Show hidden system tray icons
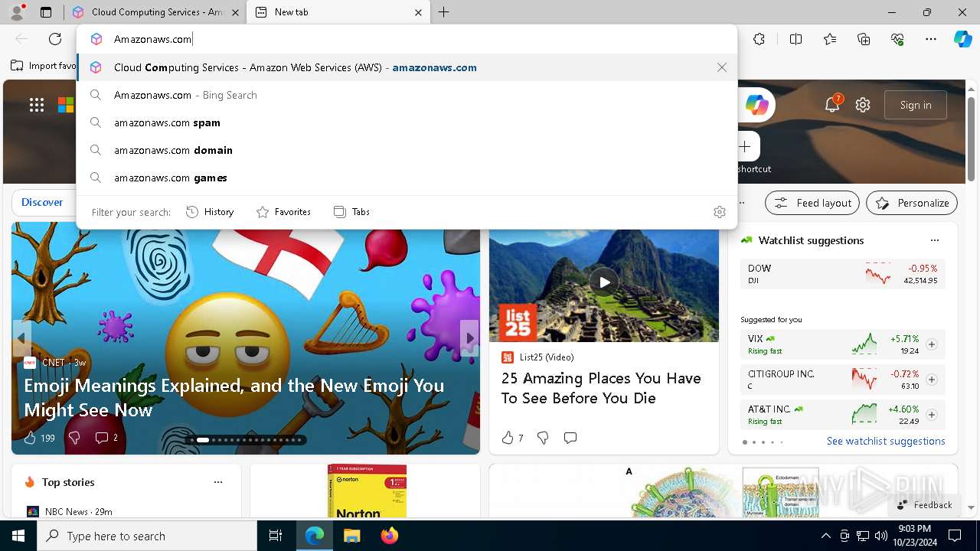 [x=825, y=536]
